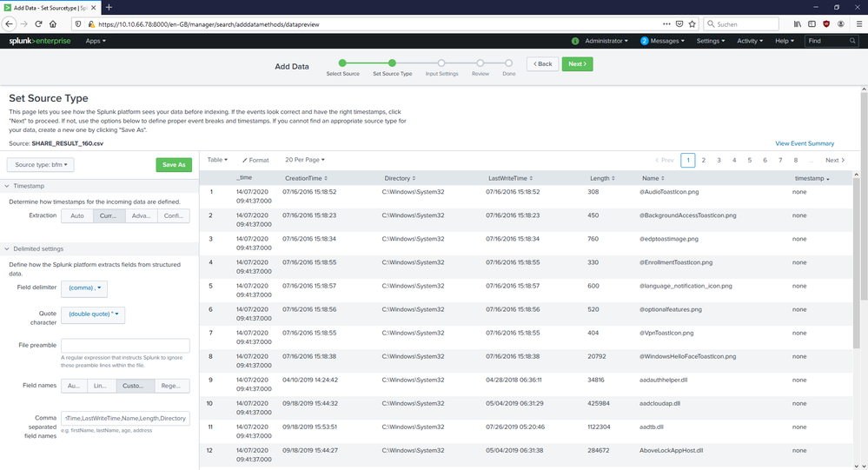Image resolution: width=868 pixels, height=470 pixels.
Task: Open the browser home icon
Action: coord(53,23)
